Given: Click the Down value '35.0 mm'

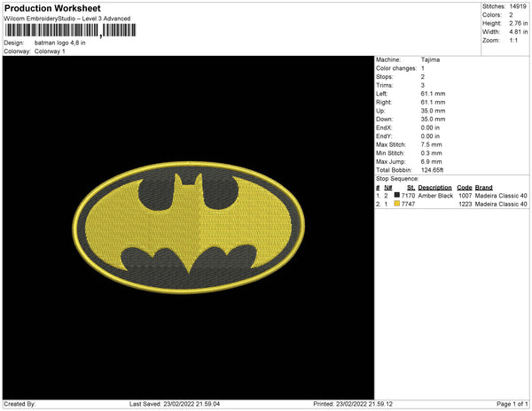Looking at the screenshot, I should 433,120.
